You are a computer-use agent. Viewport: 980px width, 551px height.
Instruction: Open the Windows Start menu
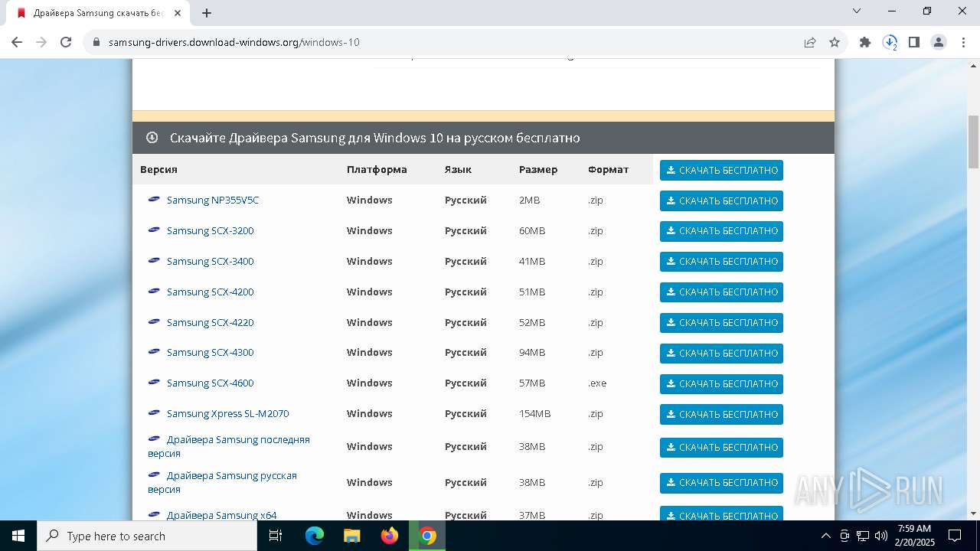click(18, 536)
